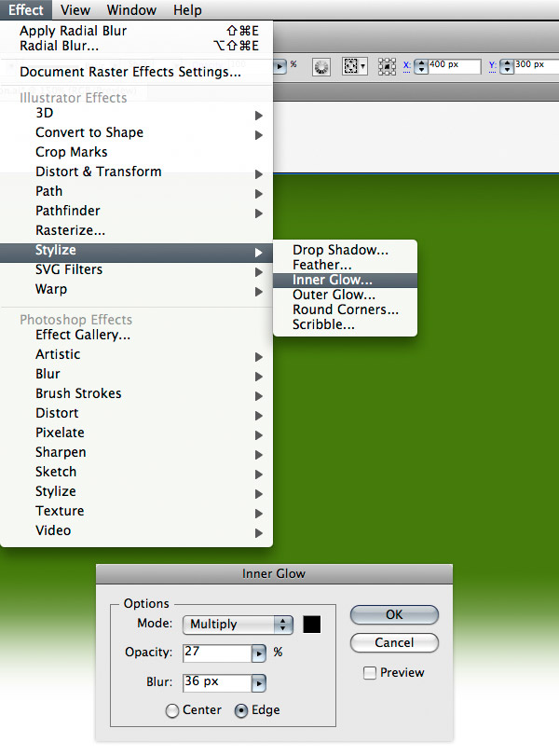The width and height of the screenshot is (559, 756).
Task: Click the Y value stepper arrows
Action: pyautogui.click(x=507, y=66)
